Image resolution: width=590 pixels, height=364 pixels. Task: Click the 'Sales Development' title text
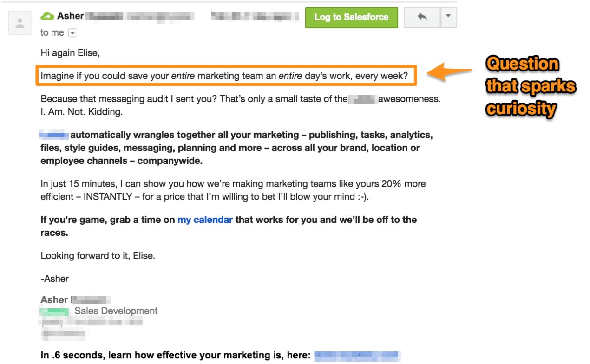[116, 311]
